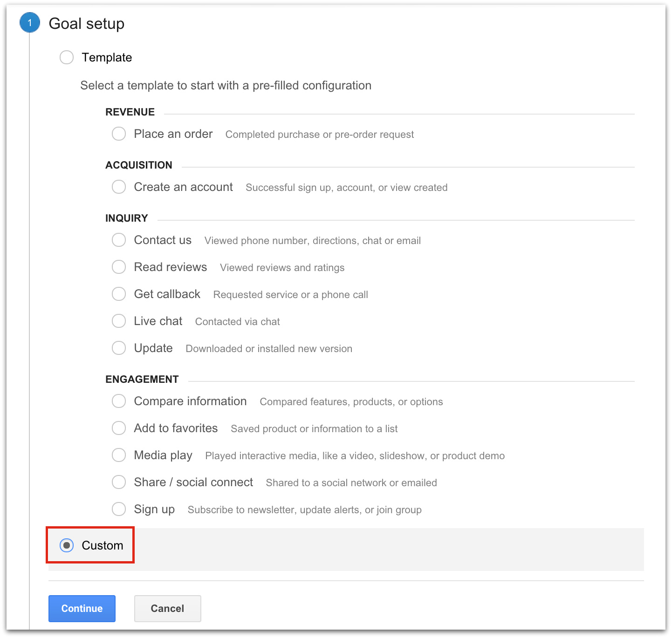Pick the Update template radio button

tap(119, 348)
